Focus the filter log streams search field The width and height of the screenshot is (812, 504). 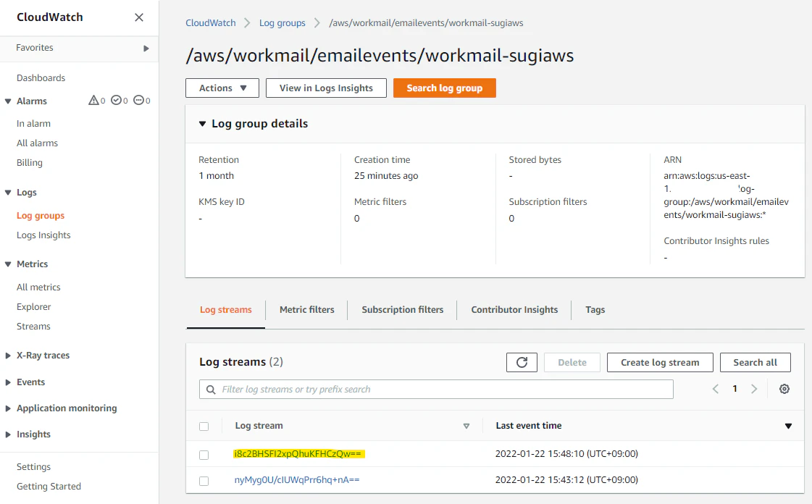(x=436, y=389)
